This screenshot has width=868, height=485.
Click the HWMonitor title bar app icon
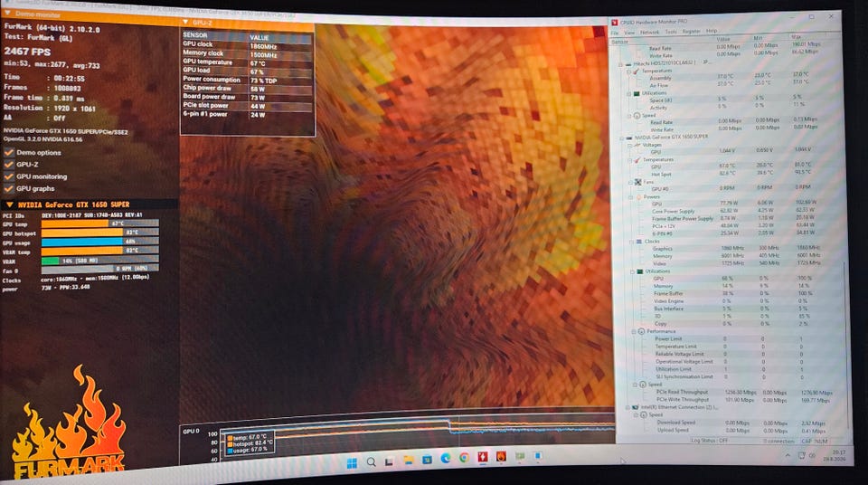point(615,23)
